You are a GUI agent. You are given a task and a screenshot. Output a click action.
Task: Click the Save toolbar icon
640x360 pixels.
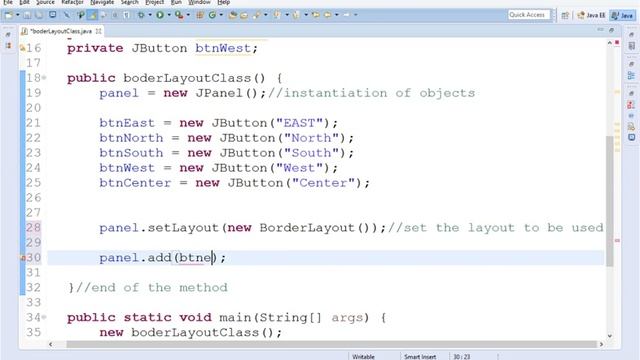27,15
